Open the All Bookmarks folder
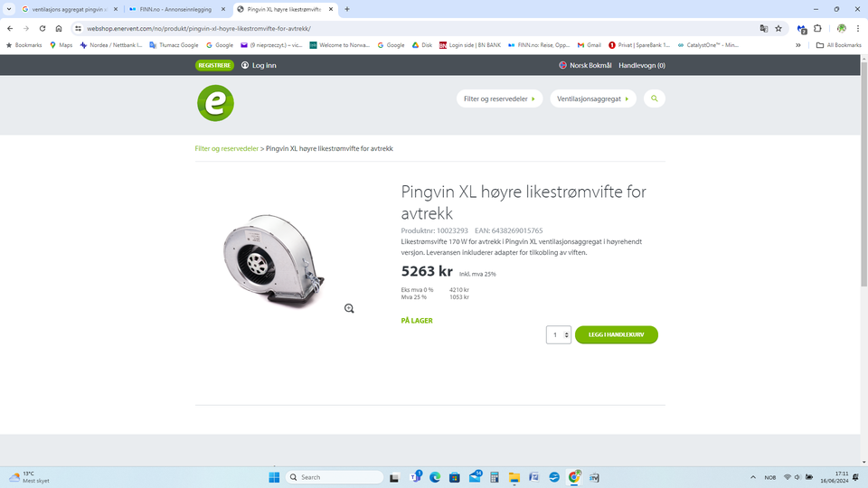This screenshot has width=868, height=488. click(839, 45)
